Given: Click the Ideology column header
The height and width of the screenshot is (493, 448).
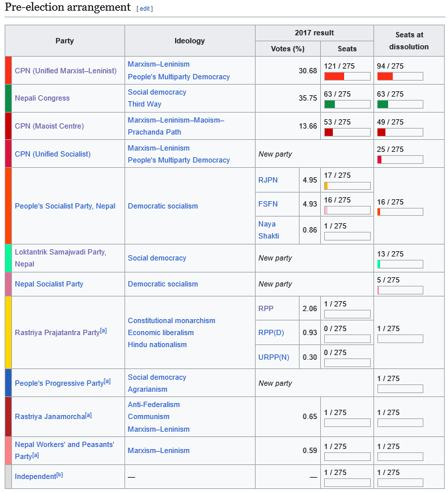Looking at the screenshot, I should point(190,41).
